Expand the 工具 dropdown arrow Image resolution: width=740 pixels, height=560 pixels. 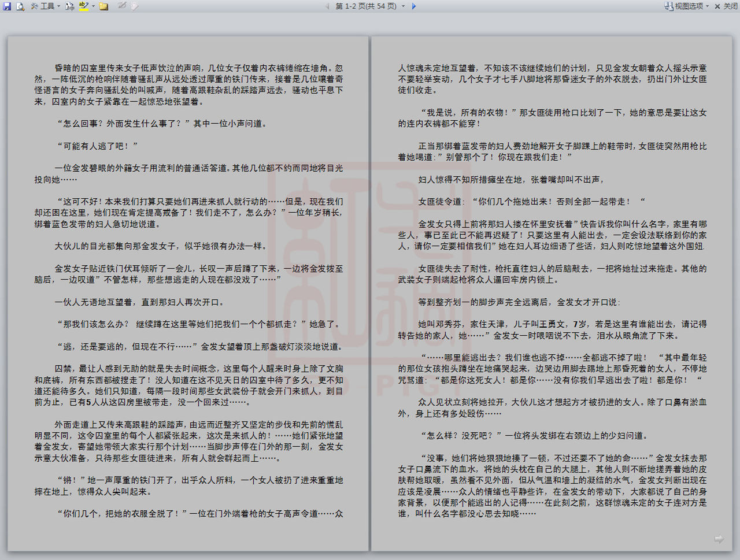59,6
